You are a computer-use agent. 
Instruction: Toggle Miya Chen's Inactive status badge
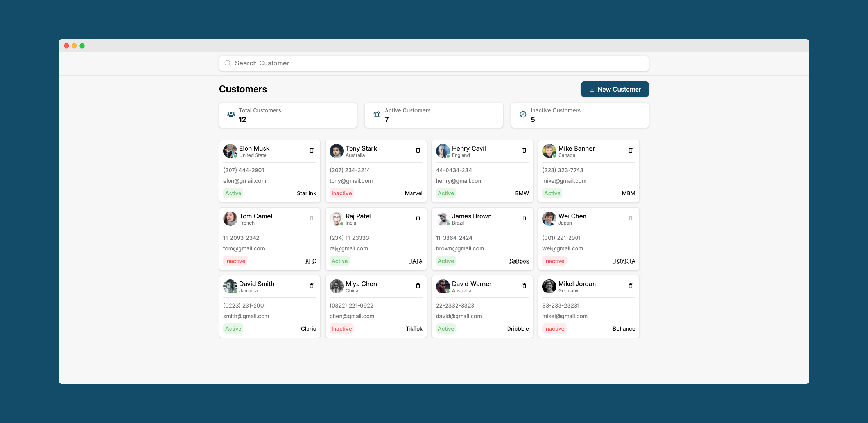(x=341, y=328)
